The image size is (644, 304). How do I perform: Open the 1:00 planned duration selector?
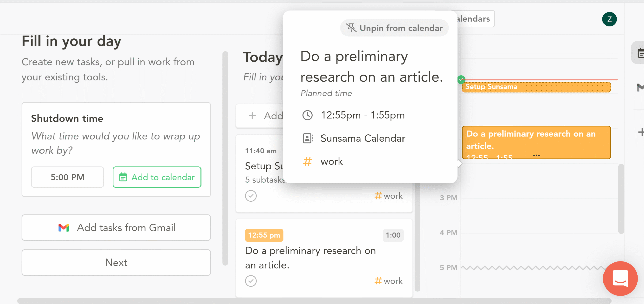click(393, 235)
